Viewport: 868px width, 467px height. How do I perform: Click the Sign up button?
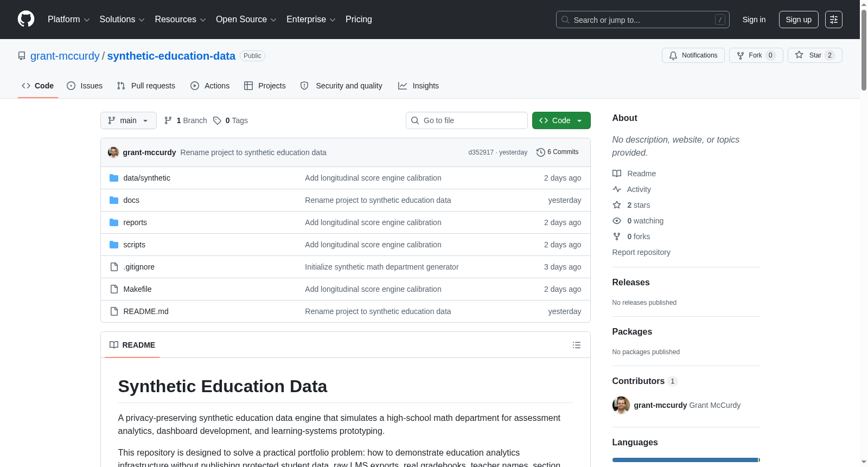tap(799, 20)
